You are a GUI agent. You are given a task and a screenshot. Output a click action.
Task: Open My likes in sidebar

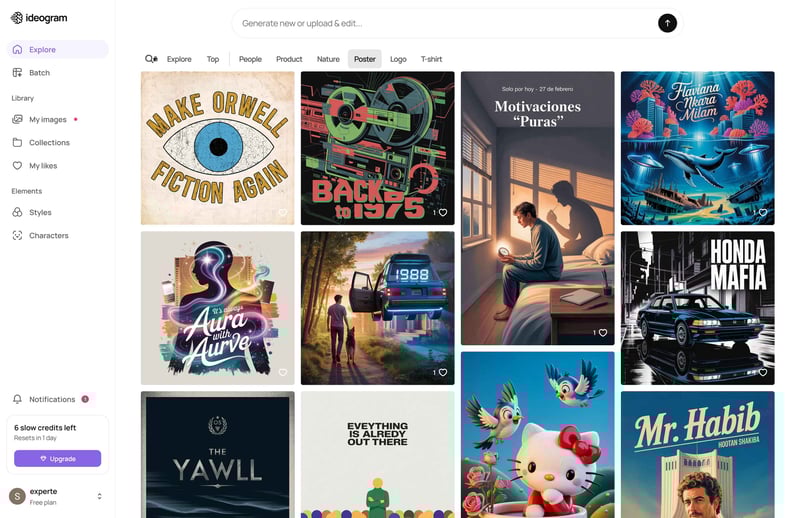[x=42, y=166]
